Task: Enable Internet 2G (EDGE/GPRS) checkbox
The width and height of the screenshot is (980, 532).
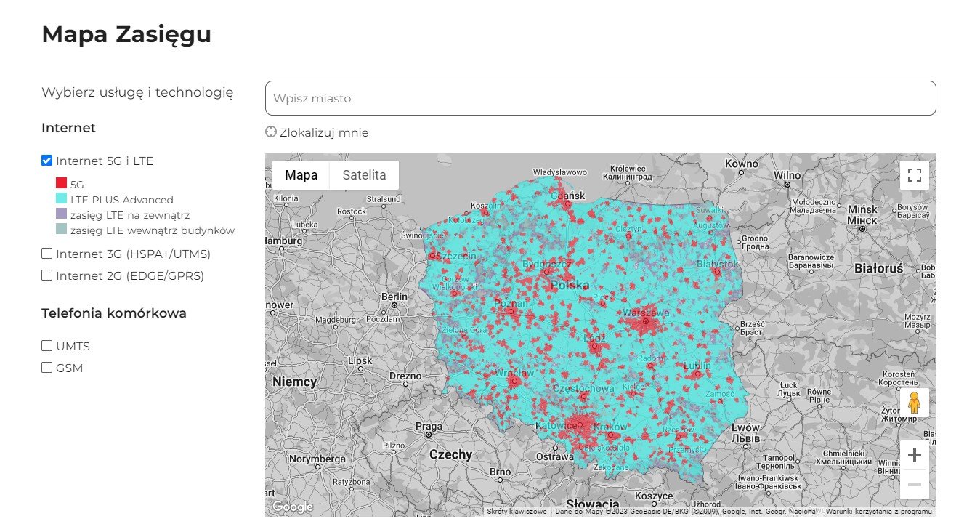Action: 47,275
